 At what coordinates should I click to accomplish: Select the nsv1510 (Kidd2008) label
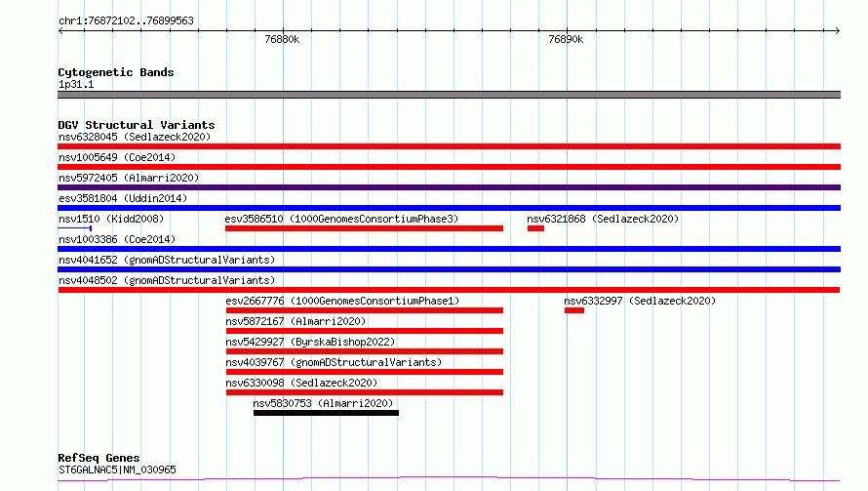(111, 219)
